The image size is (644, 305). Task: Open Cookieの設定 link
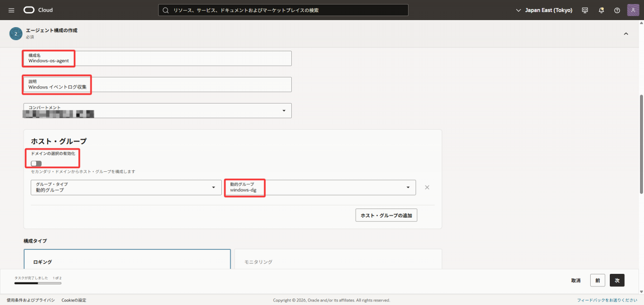tap(74, 300)
